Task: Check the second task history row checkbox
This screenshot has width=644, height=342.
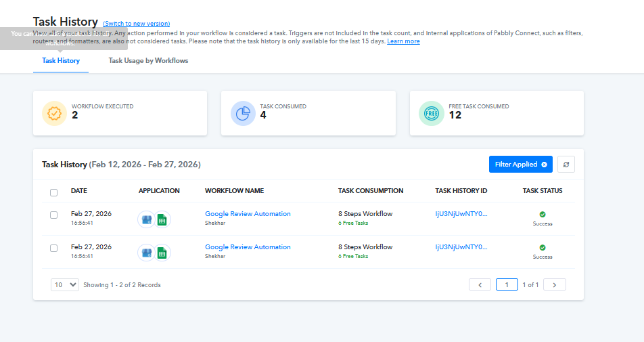Action: tap(54, 249)
